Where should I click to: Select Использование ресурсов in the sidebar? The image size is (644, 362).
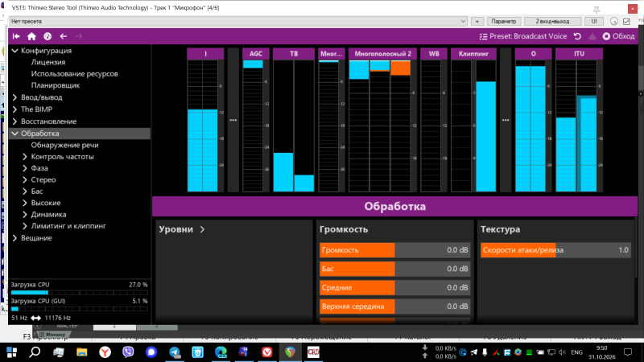(74, 73)
